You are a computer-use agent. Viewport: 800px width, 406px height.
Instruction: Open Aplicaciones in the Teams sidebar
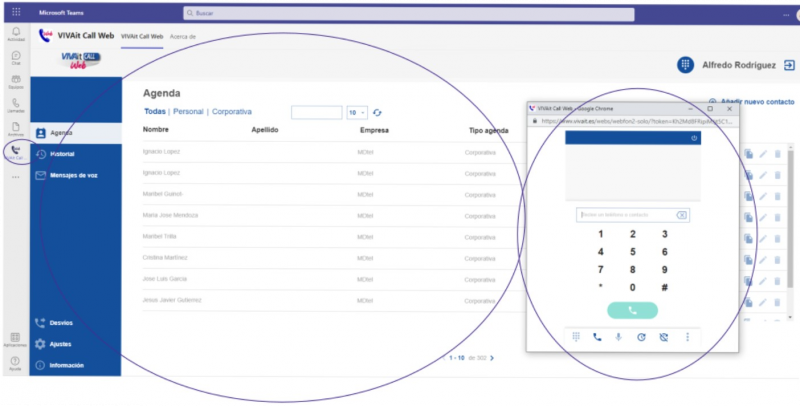coord(15,340)
